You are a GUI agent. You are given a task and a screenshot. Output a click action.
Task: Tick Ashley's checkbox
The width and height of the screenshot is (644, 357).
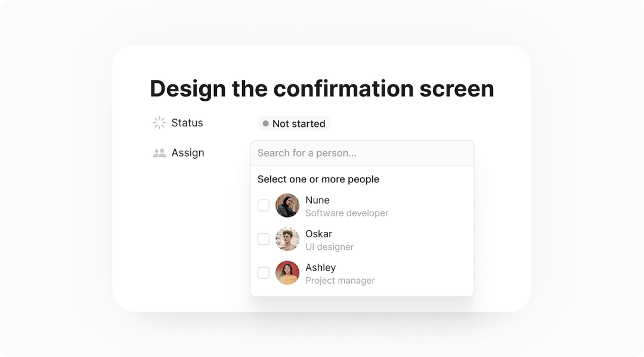[264, 273]
